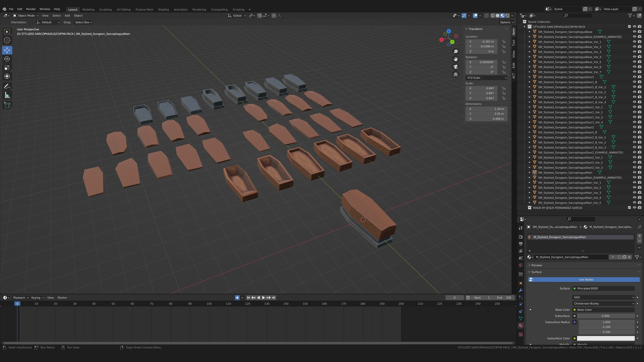Screen dimensions: 644x362
Task: Click the Use Nodes button
Action: coord(584,280)
